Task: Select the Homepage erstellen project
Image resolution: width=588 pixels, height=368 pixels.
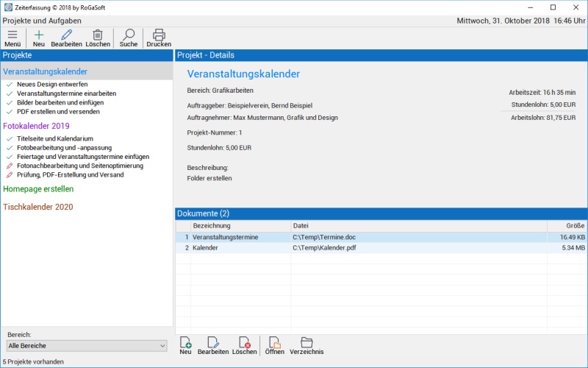Action: pyautogui.click(x=38, y=189)
